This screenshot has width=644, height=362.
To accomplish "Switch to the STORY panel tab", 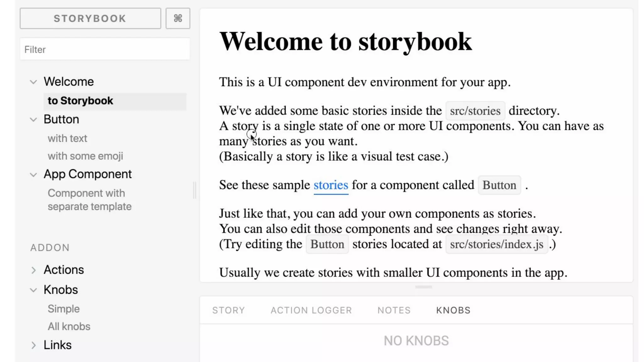I will [x=228, y=310].
